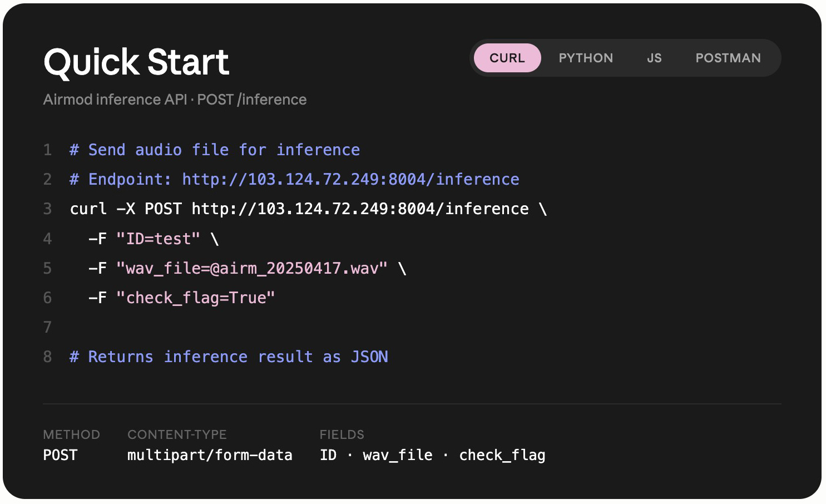This screenshot has height=504, width=826.
Task: Click comment '# Send audio file for inference'
Action: coord(215,150)
